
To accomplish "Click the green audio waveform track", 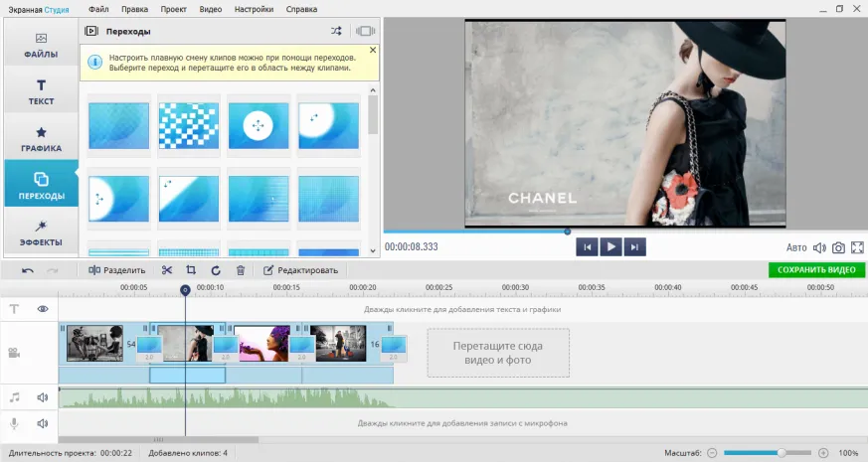I will [x=462, y=397].
